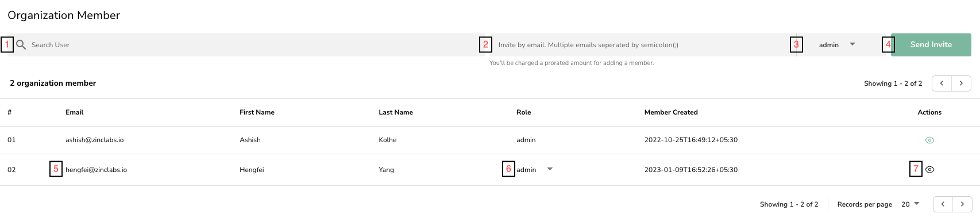Click the bottom next-page arrow

[x=962, y=204]
